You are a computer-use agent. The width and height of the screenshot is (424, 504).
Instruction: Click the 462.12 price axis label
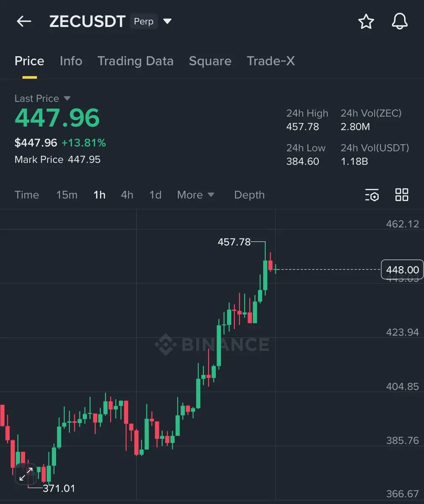(x=402, y=224)
